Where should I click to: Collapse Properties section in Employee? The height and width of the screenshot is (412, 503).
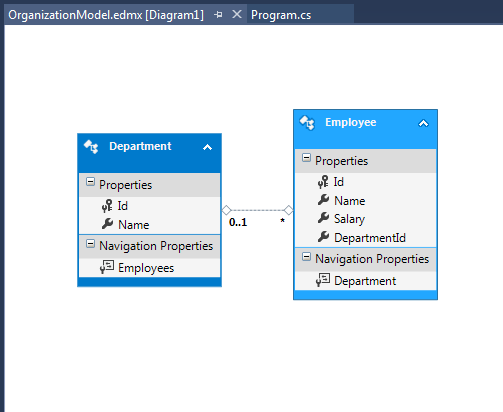point(306,158)
